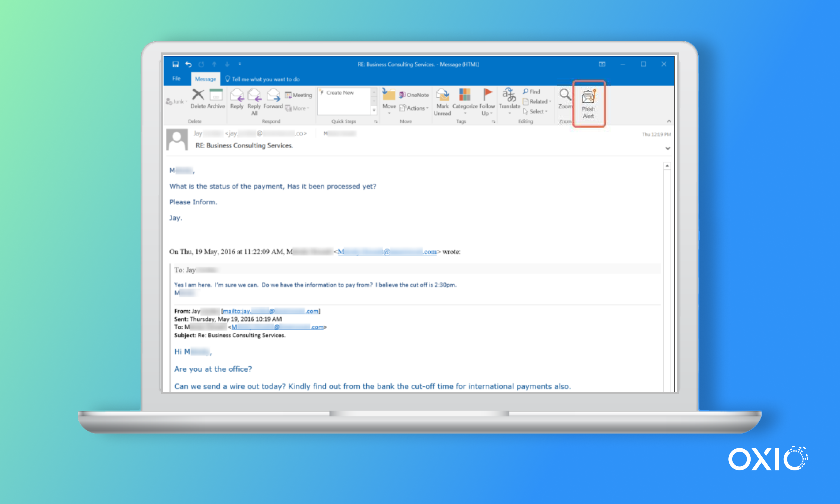Open the File tab
The width and height of the screenshot is (840, 504).
coord(176,79)
